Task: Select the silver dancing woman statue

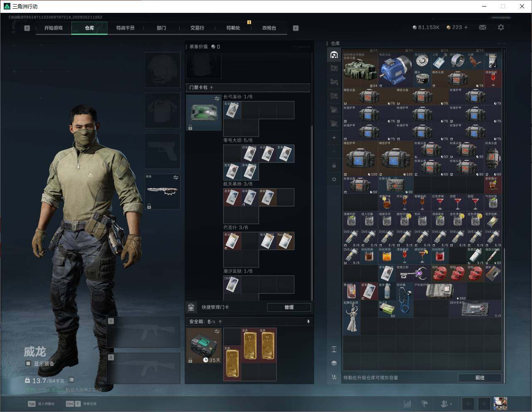Action: (352, 318)
